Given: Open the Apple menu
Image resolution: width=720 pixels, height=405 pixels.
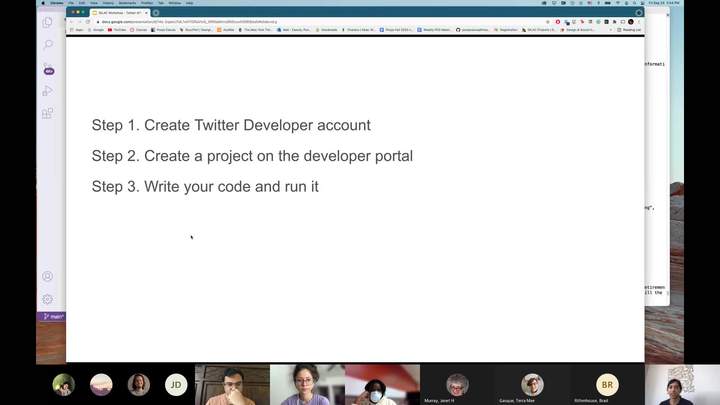Looking at the screenshot, I should coord(43,3).
